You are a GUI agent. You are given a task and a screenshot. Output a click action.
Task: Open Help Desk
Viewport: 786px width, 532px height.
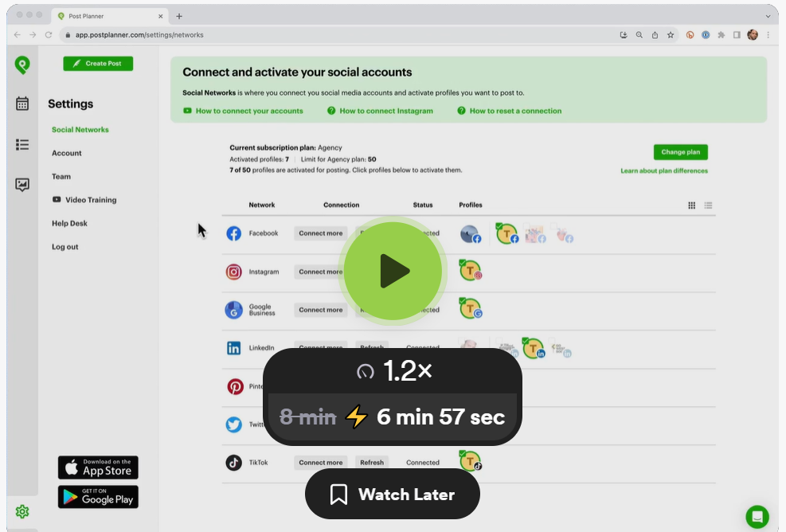point(69,223)
